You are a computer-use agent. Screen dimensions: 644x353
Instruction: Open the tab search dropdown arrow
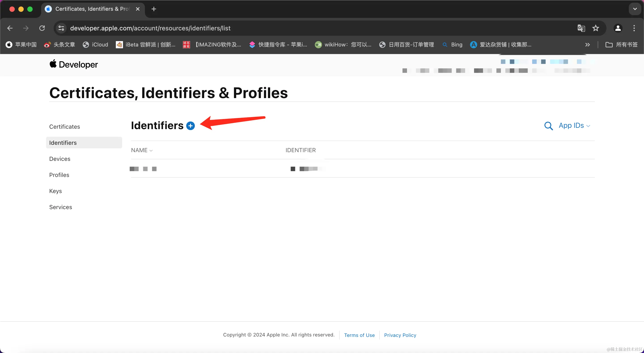(635, 9)
